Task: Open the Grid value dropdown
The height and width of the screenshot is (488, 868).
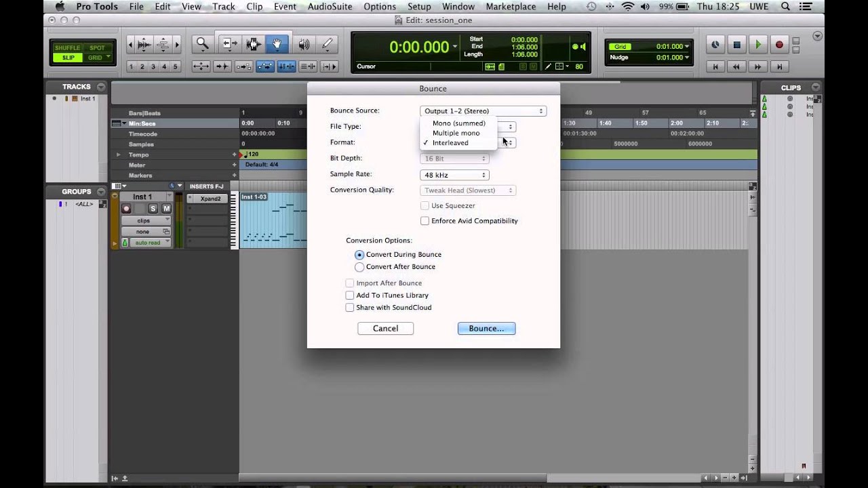Action: pos(687,47)
